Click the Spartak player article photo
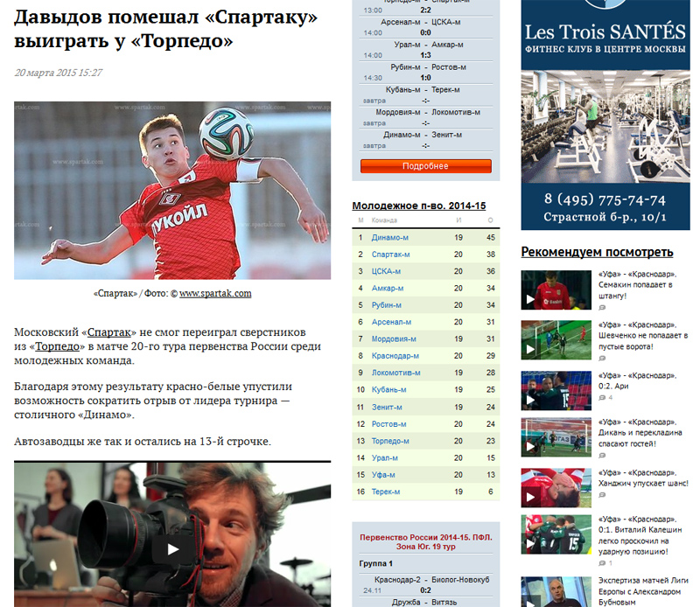 pos(172,191)
